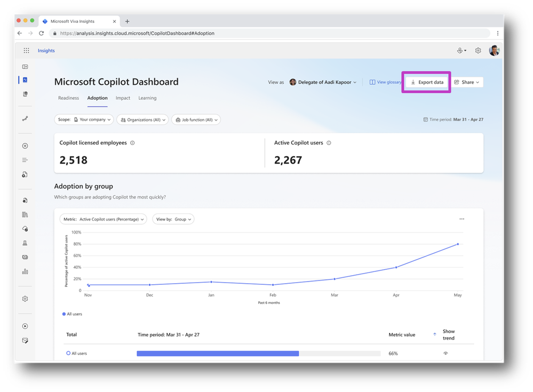
Task: Expand the Scope: Your company dropdown
Action: pyautogui.click(x=84, y=119)
